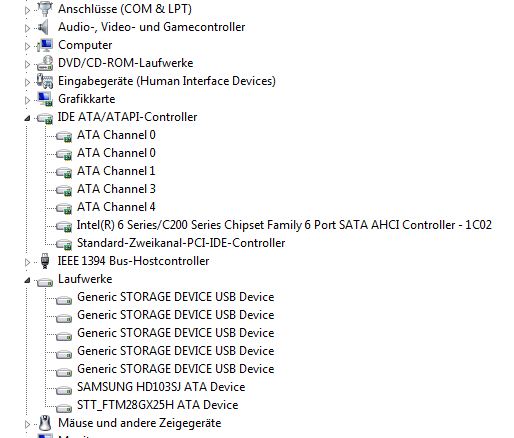This screenshot has height=438, width=514.
Task: Click the Eingabegeräte (Human Interface Devices) icon
Action: 45,81
